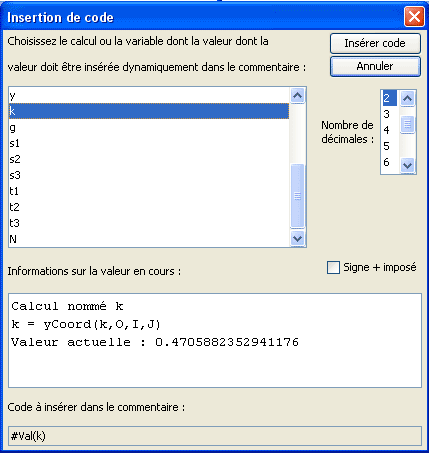Click down arrow of variable list scrollbar
This screenshot has height=453, width=429.
point(297,239)
